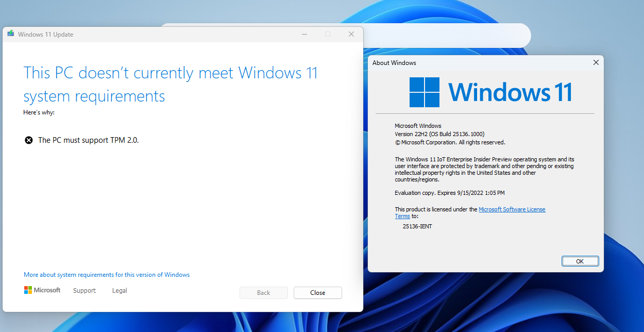Click OK in the About Windows dialog
The height and width of the screenshot is (332, 644).
click(580, 261)
